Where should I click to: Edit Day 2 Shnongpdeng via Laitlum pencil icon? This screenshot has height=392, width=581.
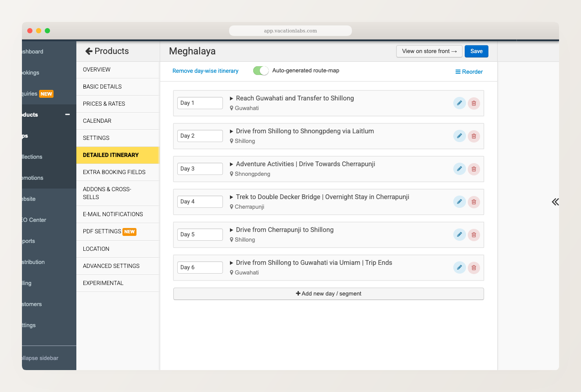(459, 136)
